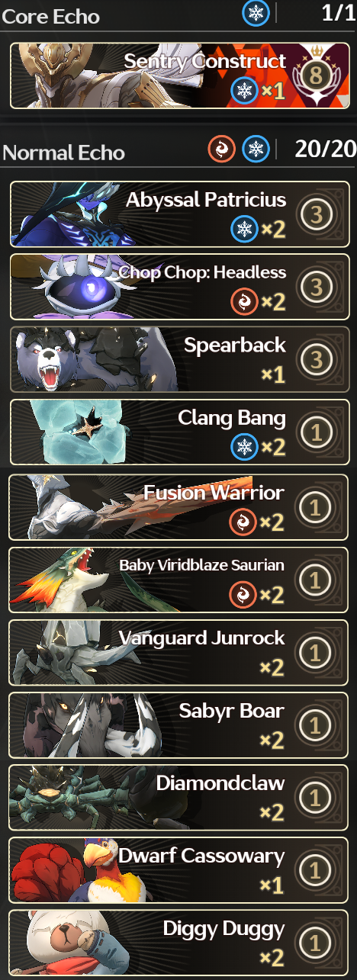Click the Normal Echo section header
The width and height of the screenshot is (357, 980).
click(63, 153)
